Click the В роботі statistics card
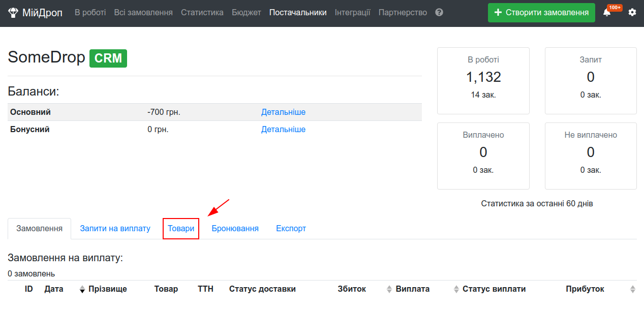 click(x=483, y=81)
